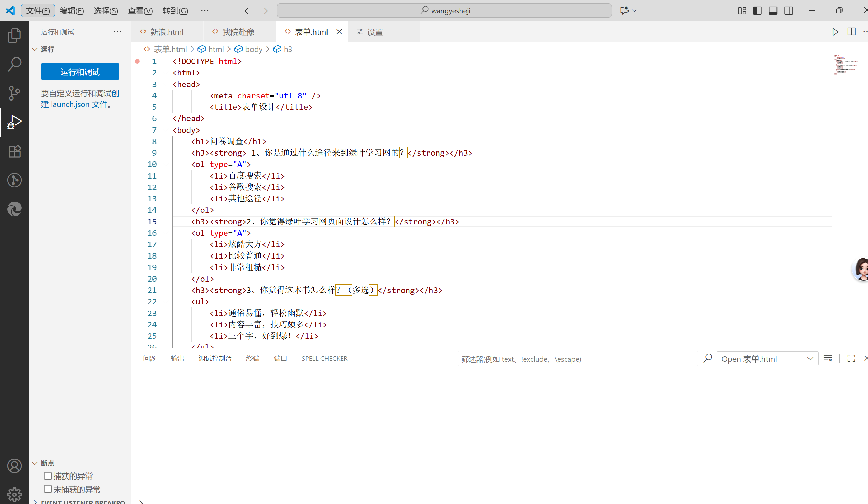The width and height of the screenshot is (868, 504).
Task: Click the Microsoft Edge tools sidebar icon
Action: pyautogui.click(x=14, y=209)
